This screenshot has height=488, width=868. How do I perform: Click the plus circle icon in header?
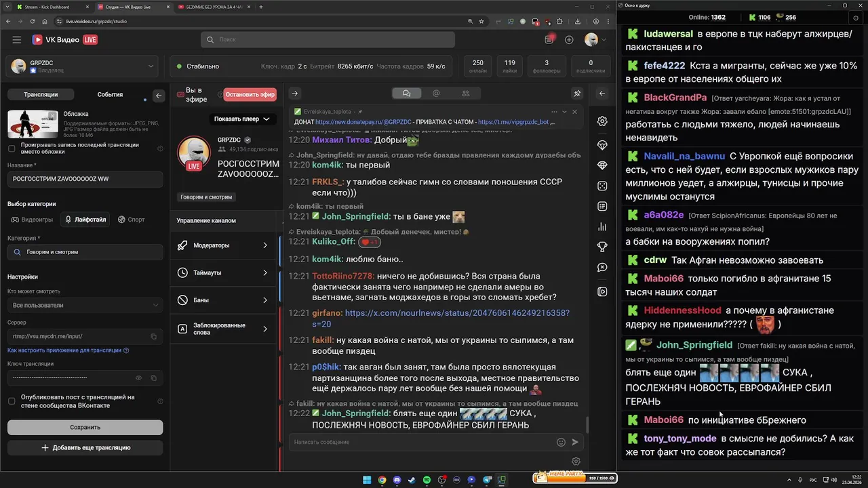[569, 40]
